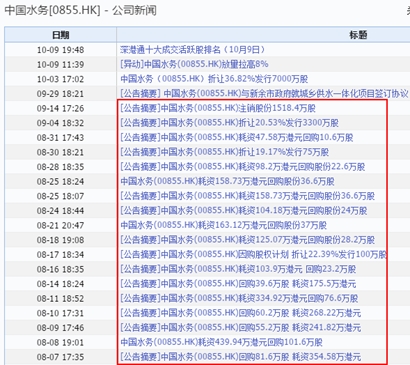
Task: Select the date cell 10-03 17:02
Action: click(60, 79)
